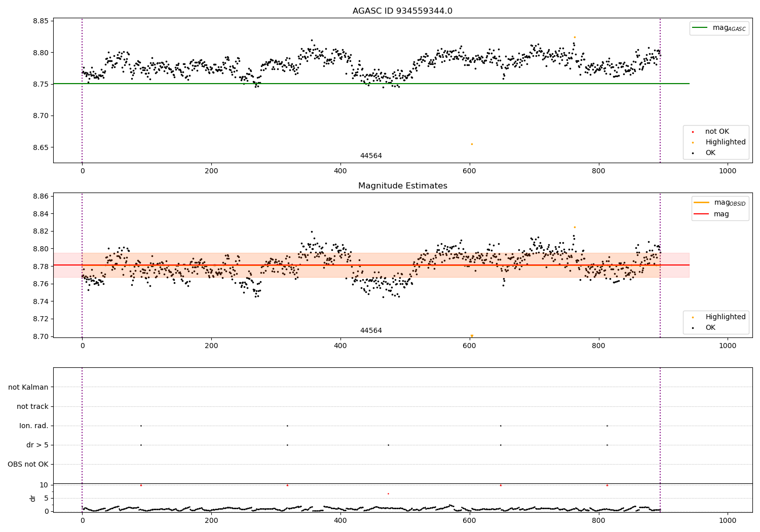Click the 10 tick on the dr axis

44,485
